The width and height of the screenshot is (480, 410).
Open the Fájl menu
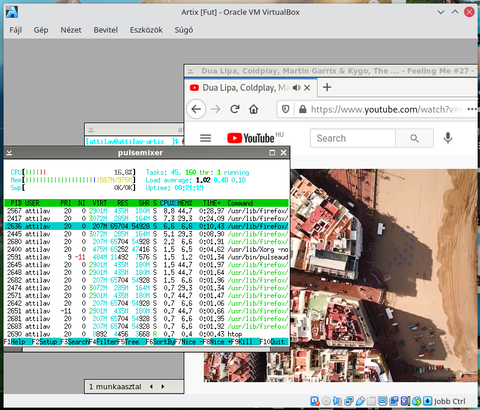click(16, 30)
